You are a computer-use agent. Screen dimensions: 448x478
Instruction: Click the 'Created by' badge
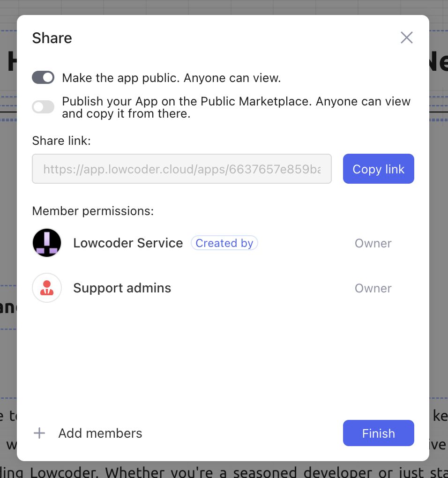pyautogui.click(x=224, y=243)
